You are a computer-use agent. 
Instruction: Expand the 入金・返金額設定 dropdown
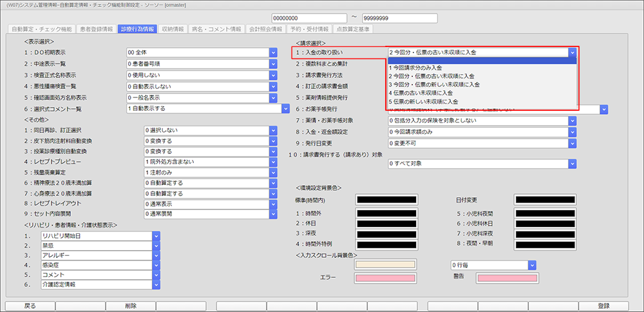[572, 132]
